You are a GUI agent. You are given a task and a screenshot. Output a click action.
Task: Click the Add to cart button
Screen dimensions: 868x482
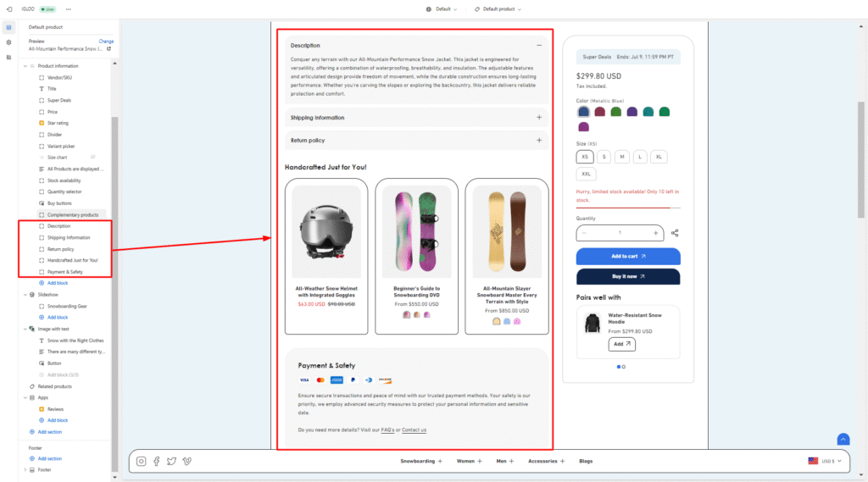pyautogui.click(x=628, y=256)
